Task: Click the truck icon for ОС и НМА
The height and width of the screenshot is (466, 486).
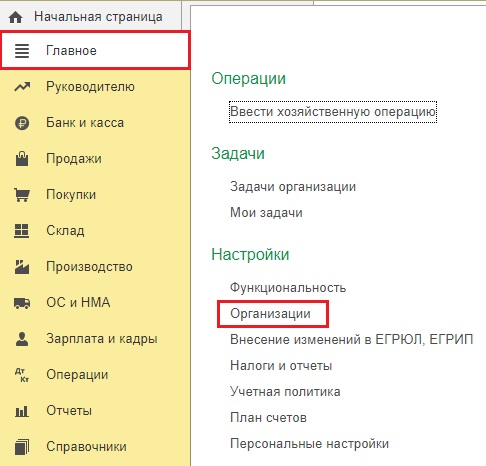Action: (22, 303)
